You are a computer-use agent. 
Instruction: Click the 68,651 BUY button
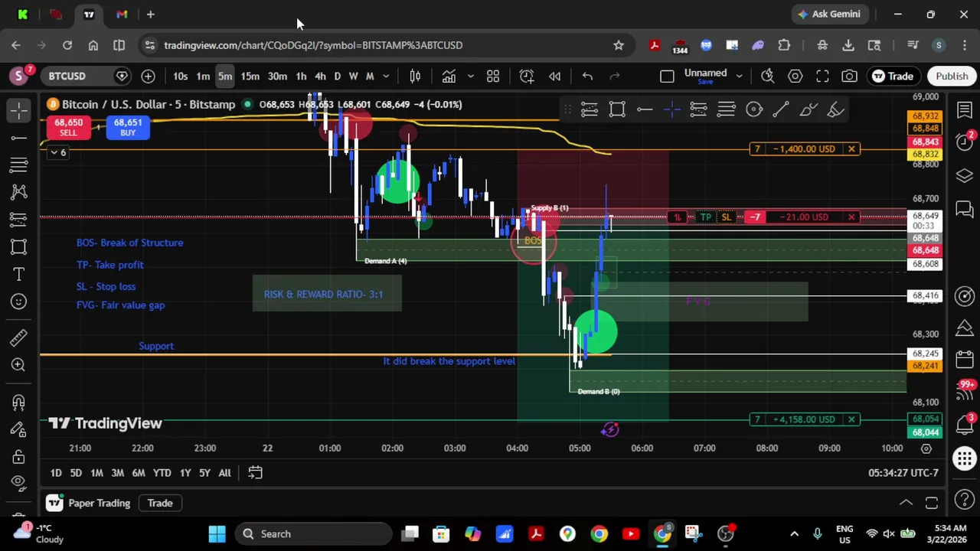click(x=128, y=128)
